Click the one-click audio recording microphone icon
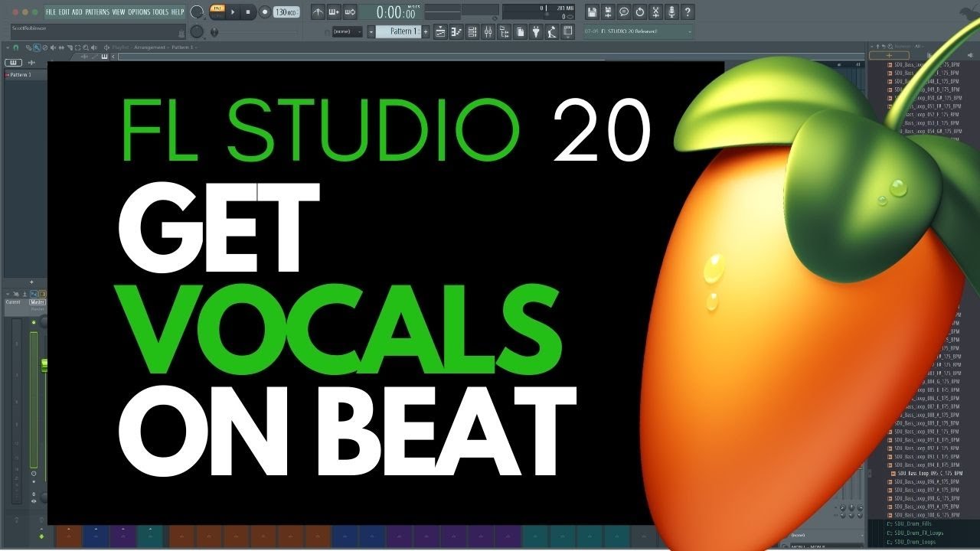The image size is (980, 551). (x=671, y=12)
